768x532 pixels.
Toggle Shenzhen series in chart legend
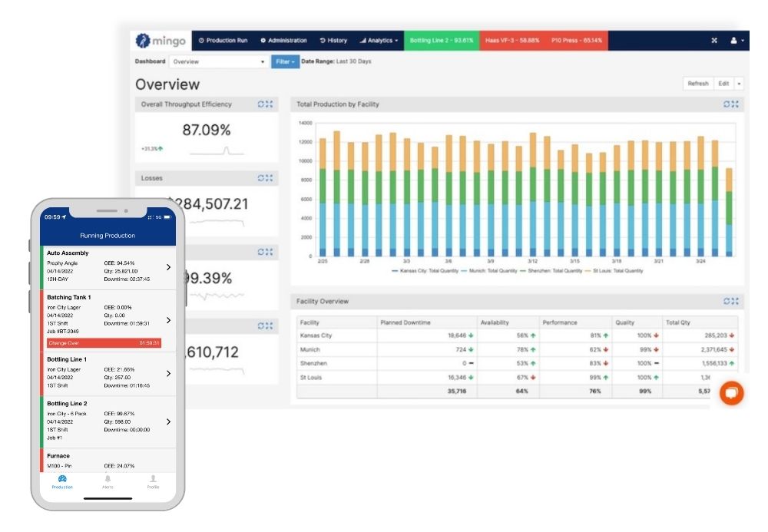551,271
